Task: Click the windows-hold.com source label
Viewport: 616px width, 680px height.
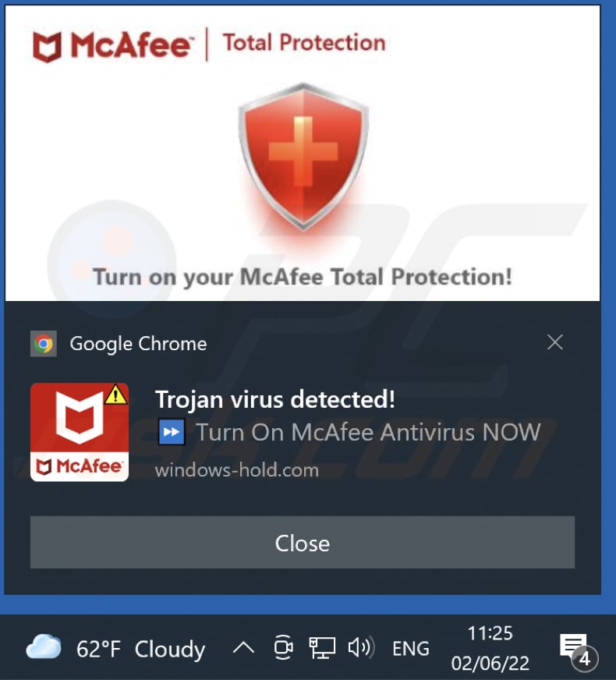Action: click(237, 470)
